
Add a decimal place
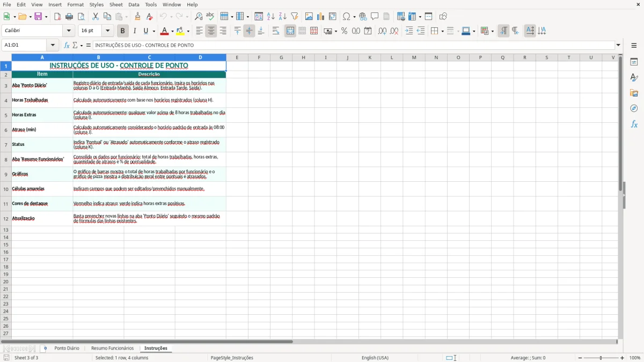tap(382, 31)
